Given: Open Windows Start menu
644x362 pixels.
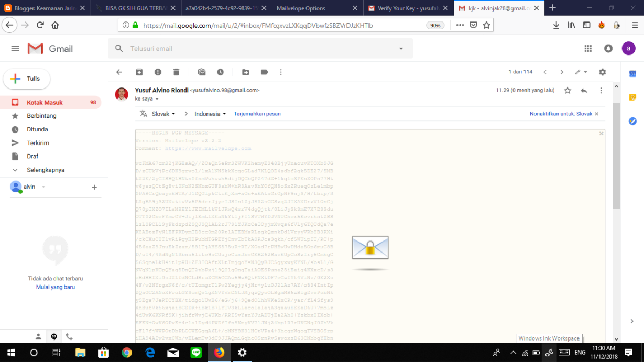Looking at the screenshot, I should [x=11, y=353].
